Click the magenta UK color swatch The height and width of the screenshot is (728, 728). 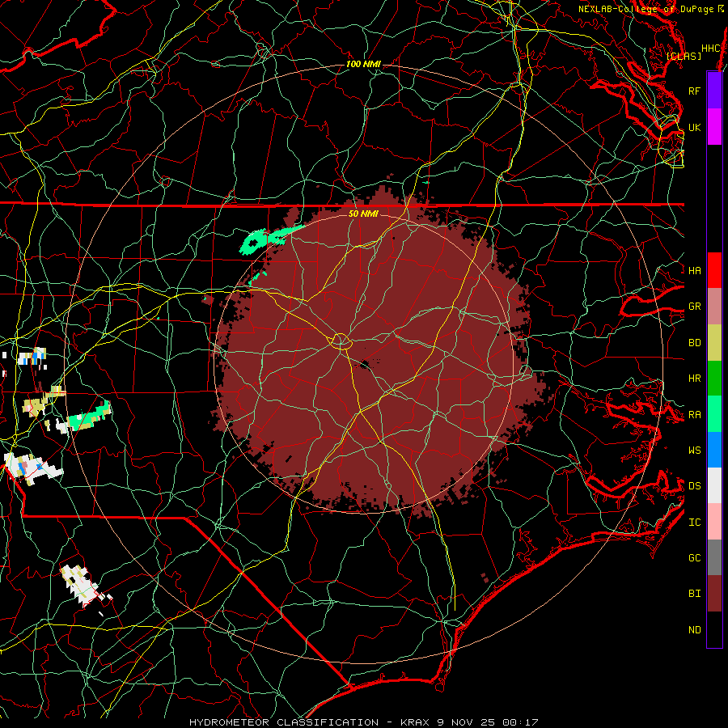click(714, 127)
